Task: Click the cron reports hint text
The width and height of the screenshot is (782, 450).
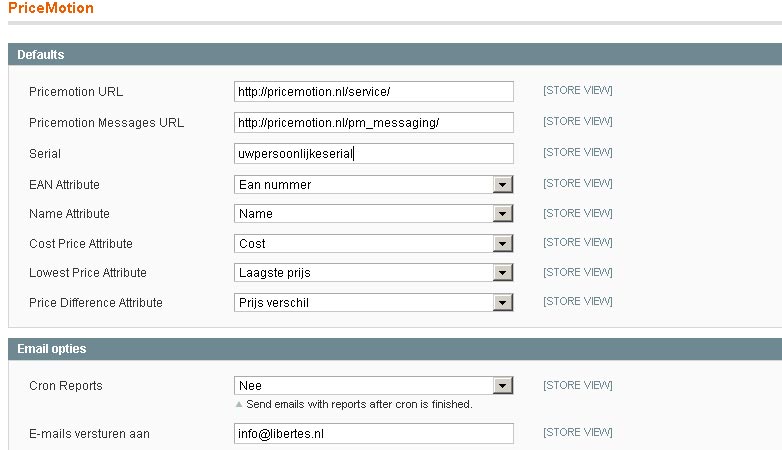Action: coord(359,404)
